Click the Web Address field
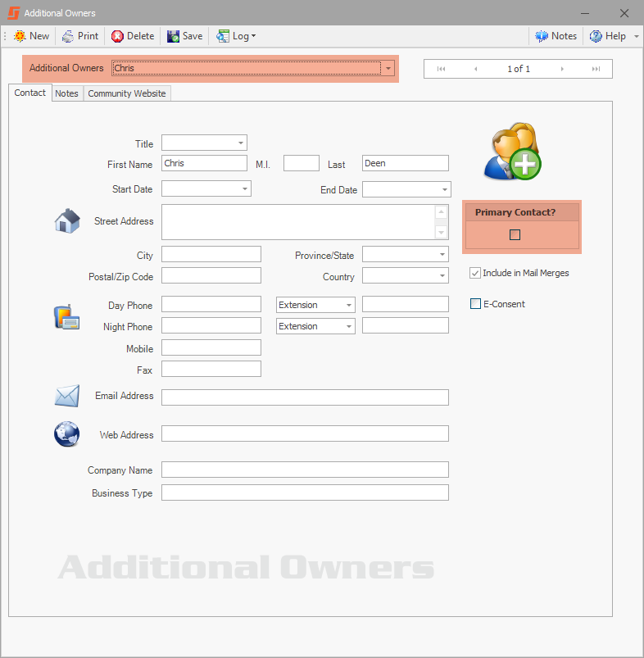The width and height of the screenshot is (644, 658). [305, 433]
